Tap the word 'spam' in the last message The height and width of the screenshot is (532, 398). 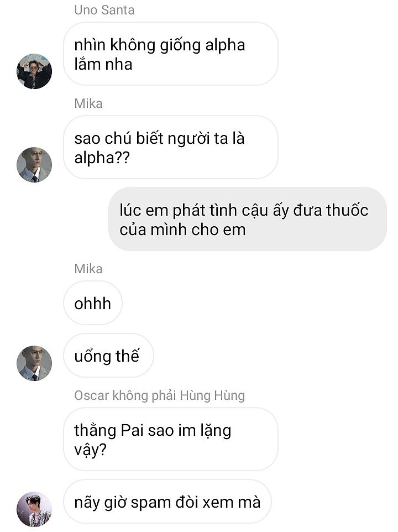[x=150, y=503]
